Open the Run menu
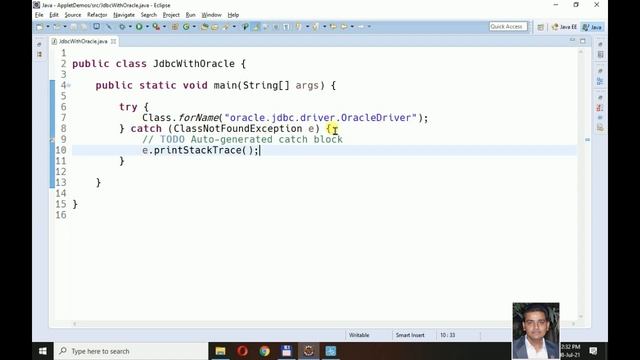The height and width of the screenshot is (360, 640). click(x=190, y=15)
